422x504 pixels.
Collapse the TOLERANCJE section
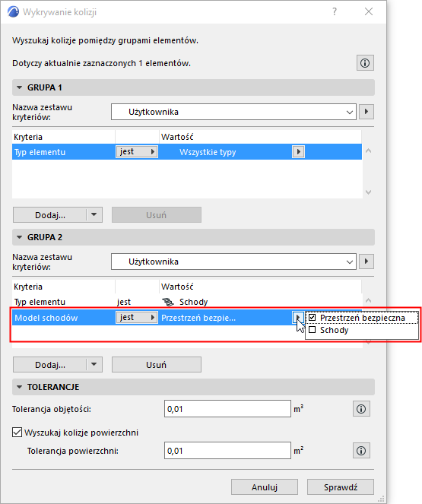20,387
